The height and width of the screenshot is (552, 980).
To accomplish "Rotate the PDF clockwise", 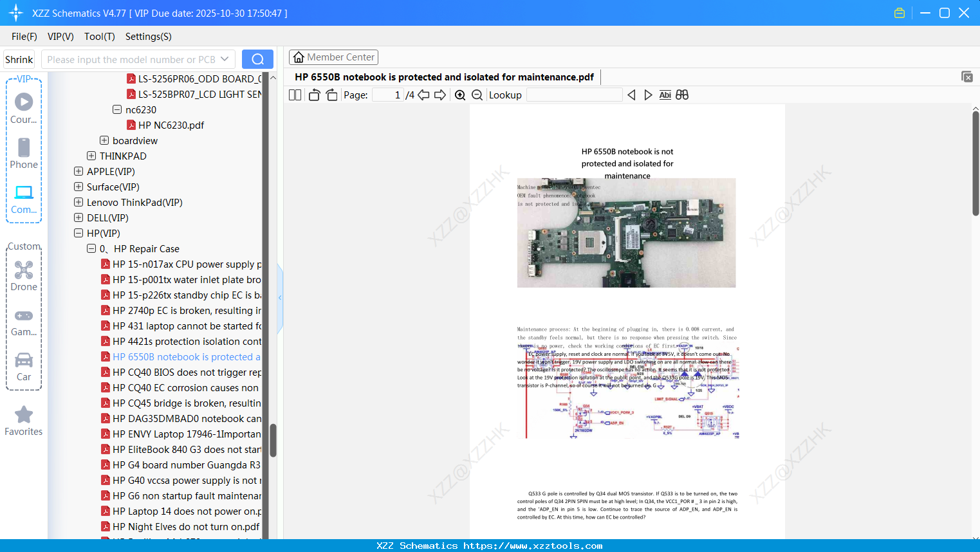I will pos(331,95).
